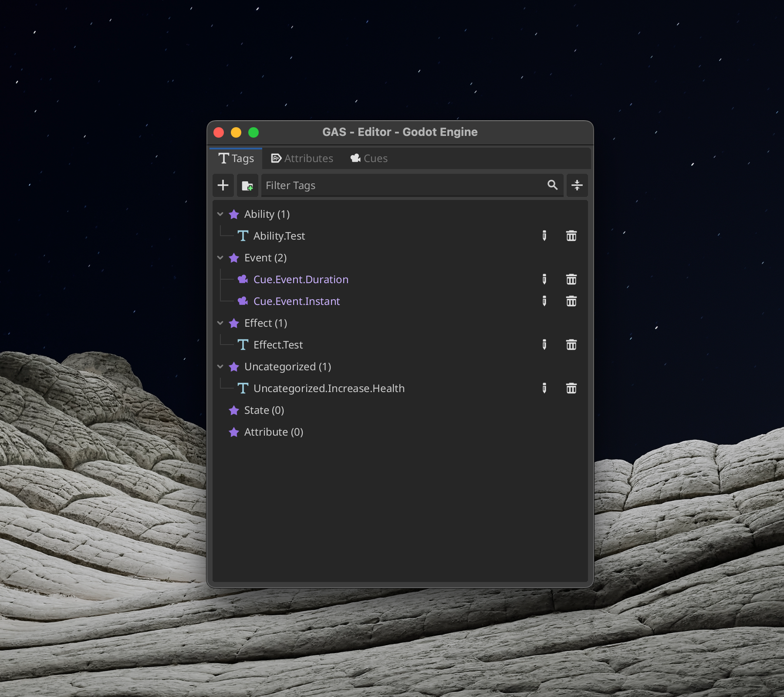Collapse the Event category
The width and height of the screenshot is (784, 697).
pyautogui.click(x=220, y=257)
